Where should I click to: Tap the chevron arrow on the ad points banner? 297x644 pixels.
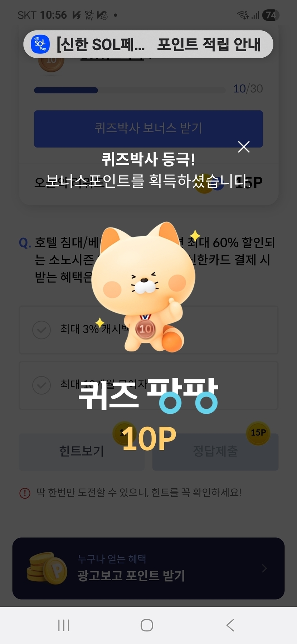pyautogui.click(x=264, y=568)
